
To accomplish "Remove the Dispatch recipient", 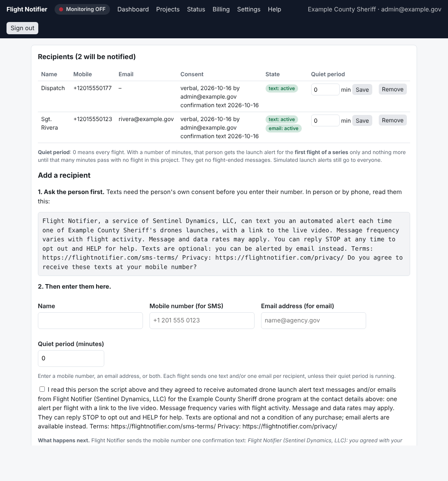I will 393,89.
